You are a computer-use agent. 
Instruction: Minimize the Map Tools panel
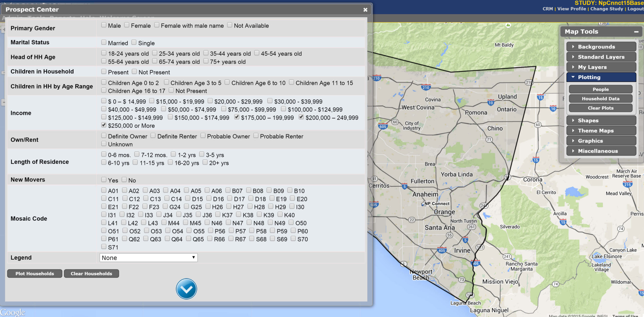pyautogui.click(x=636, y=32)
